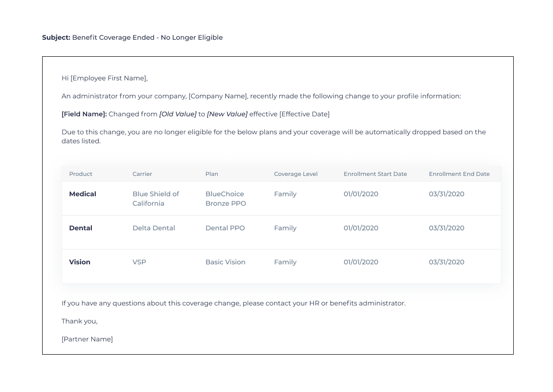Click the BlueChoice Bronze PPO plan
The image size is (553, 392).
click(x=225, y=199)
